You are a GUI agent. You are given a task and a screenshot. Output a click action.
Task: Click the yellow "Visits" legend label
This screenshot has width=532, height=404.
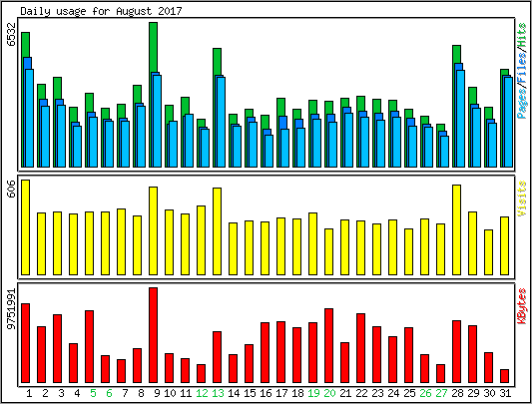(521, 199)
